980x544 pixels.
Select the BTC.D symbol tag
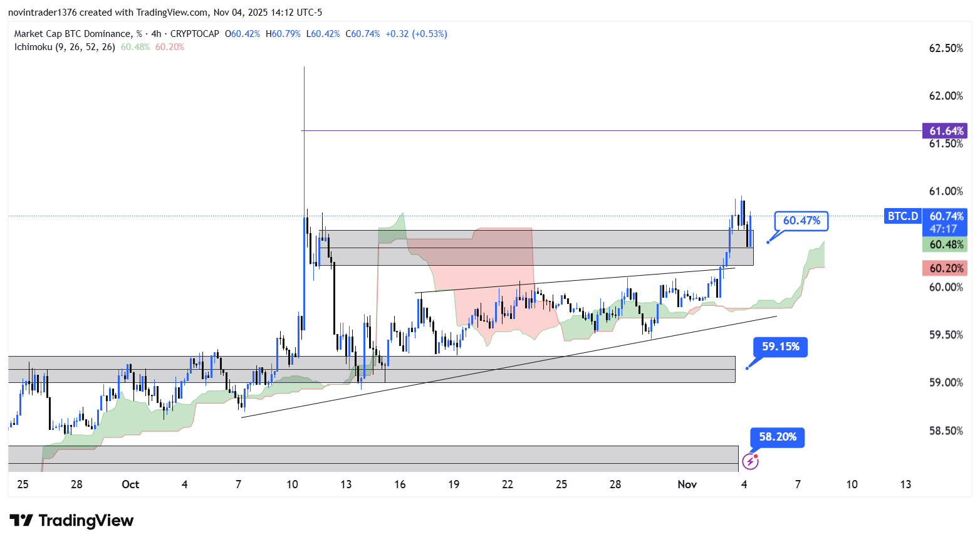pos(902,216)
